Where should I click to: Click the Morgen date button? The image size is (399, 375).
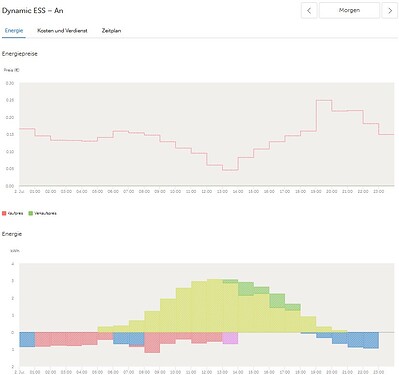(x=349, y=11)
